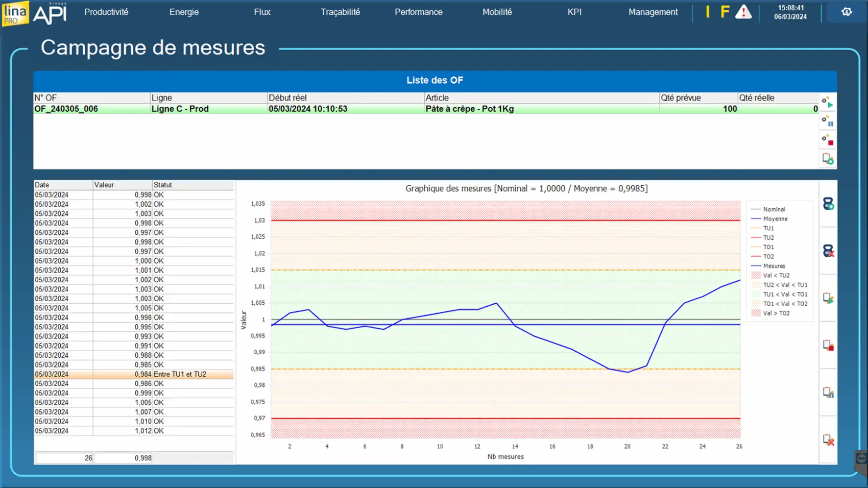Open the KPI menu
The width and height of the screenshot is (868, 488).
pyautogui.click(x=574, y=12)
